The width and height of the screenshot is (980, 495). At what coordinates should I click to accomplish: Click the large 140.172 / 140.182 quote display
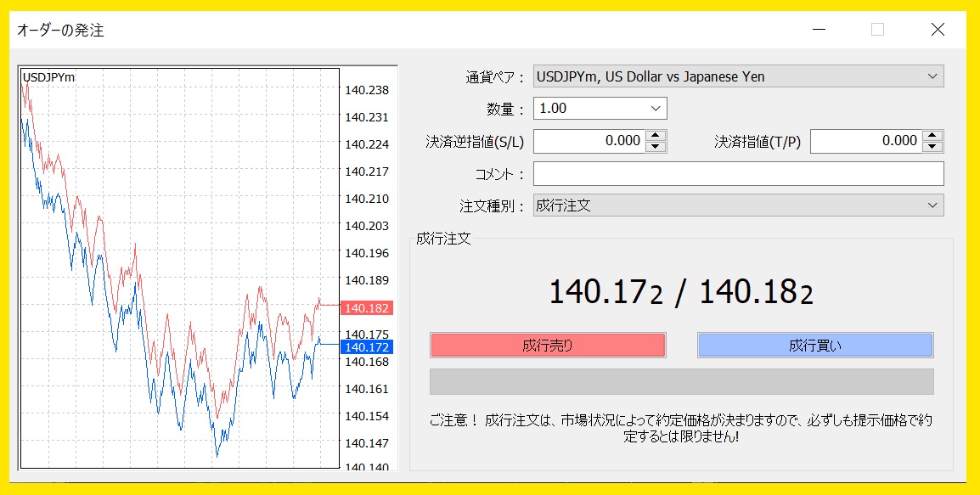(681, 293)
